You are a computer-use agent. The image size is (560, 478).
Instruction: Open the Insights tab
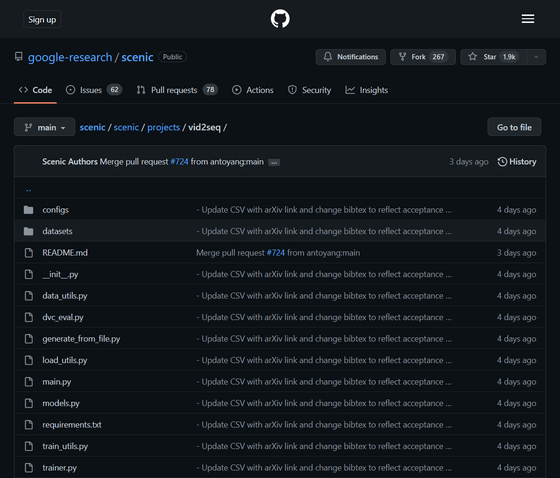tap(366, 90)
